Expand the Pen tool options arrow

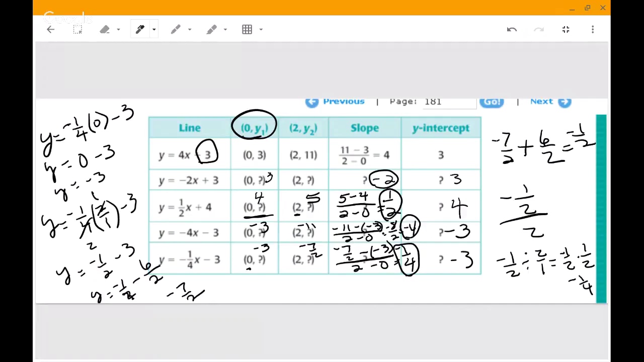click(154, 30)
